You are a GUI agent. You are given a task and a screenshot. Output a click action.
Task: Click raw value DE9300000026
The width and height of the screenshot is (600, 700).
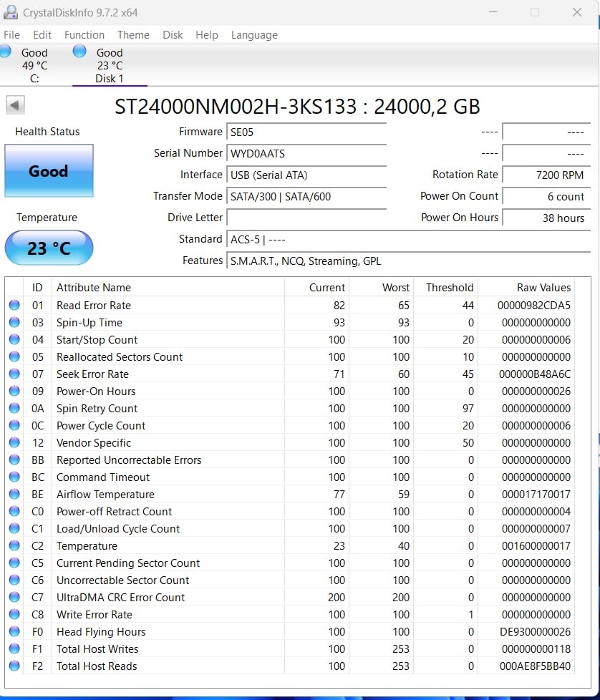pos(536,632)
